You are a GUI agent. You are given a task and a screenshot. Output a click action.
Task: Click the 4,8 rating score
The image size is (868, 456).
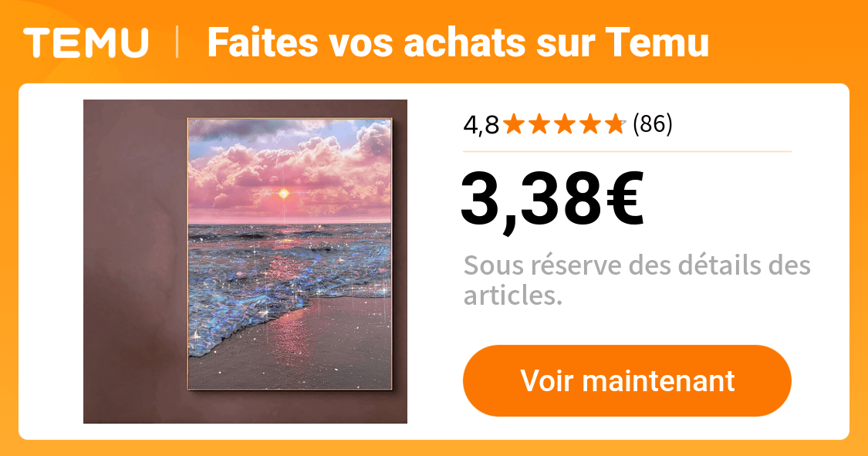coord(481,125)
